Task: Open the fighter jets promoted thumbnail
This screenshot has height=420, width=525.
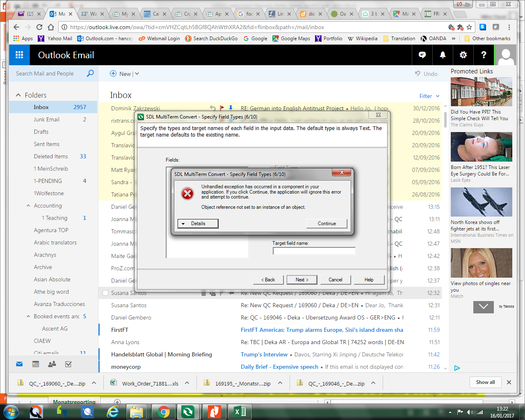Action: pos(482,202)
